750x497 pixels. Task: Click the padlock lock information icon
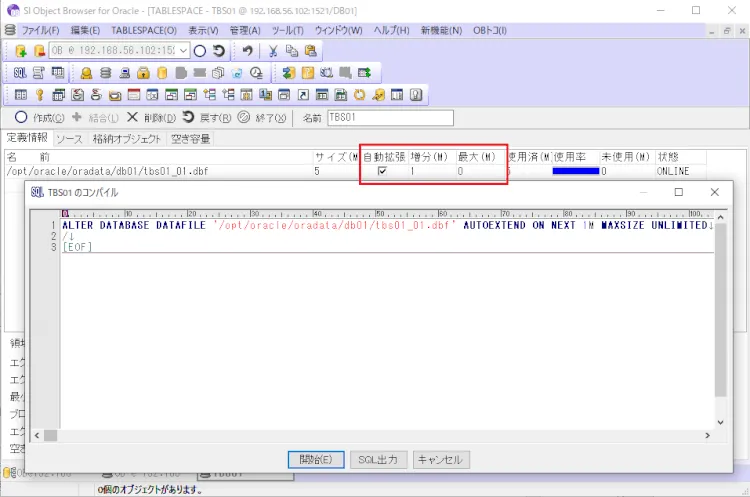(x=143, y=73)
